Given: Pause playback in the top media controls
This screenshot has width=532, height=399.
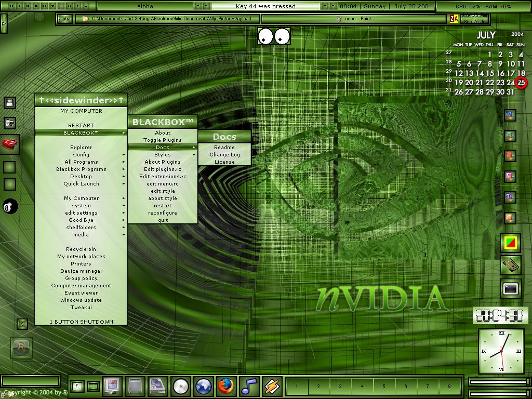Looking at the screenshot, I should (28, 6).
